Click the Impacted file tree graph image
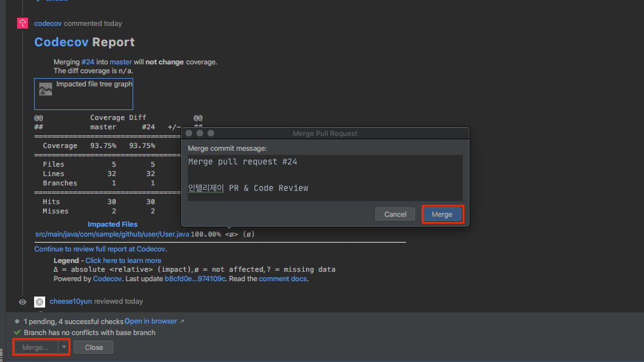This screenshot has width=644, height=362. point(84,94)
